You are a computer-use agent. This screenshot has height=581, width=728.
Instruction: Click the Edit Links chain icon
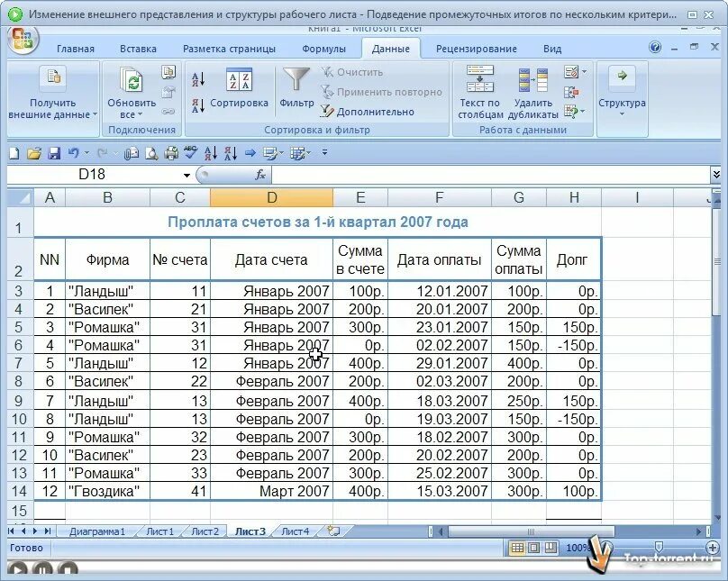168,112
